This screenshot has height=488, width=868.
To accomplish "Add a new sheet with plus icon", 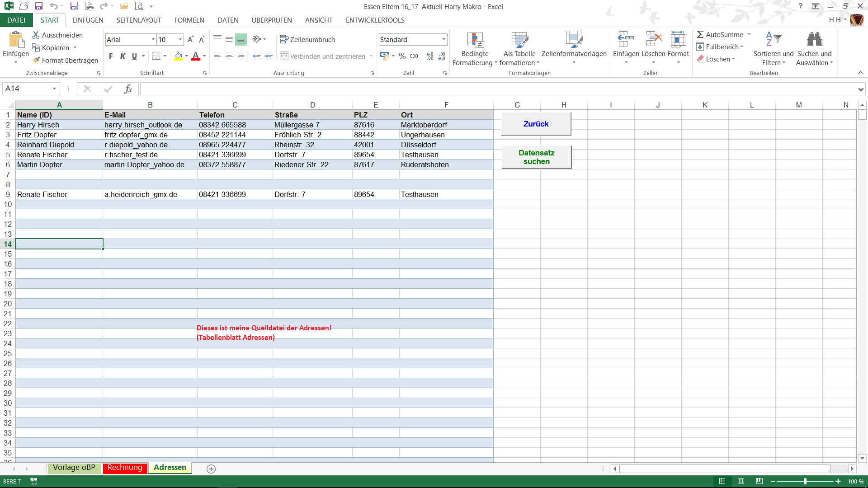I will coord(211,469).
